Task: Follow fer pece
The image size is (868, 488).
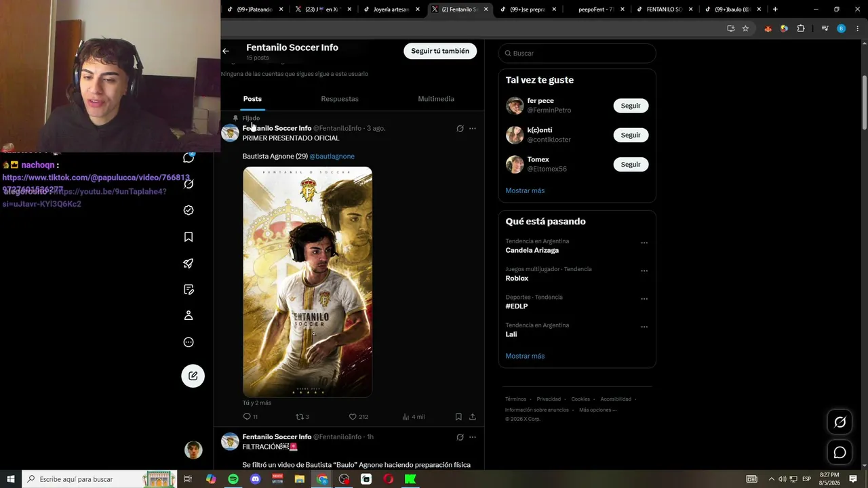Action: point(631,106)
